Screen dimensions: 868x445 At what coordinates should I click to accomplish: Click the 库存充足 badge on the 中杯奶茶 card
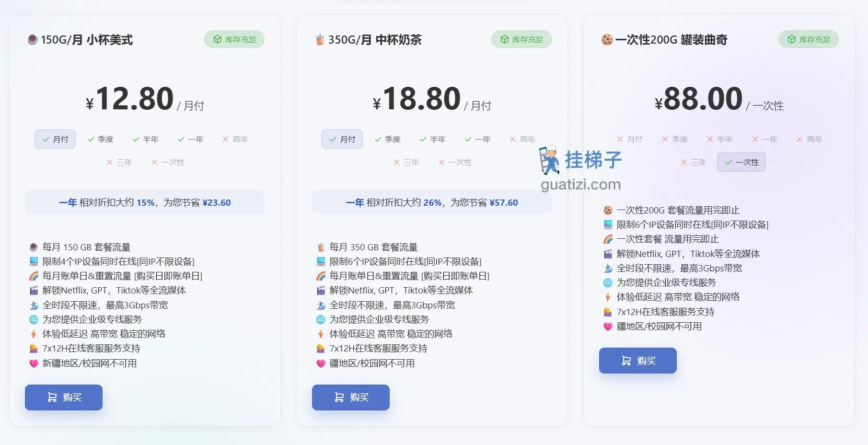(x=521, y=39)
